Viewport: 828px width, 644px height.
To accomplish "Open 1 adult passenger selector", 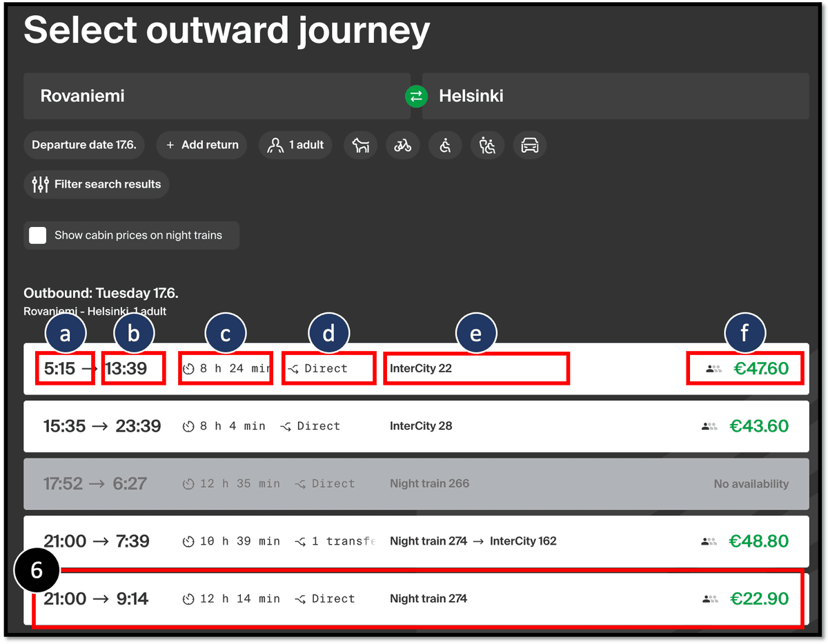I will pyautogui.click(x=295, y=145).
